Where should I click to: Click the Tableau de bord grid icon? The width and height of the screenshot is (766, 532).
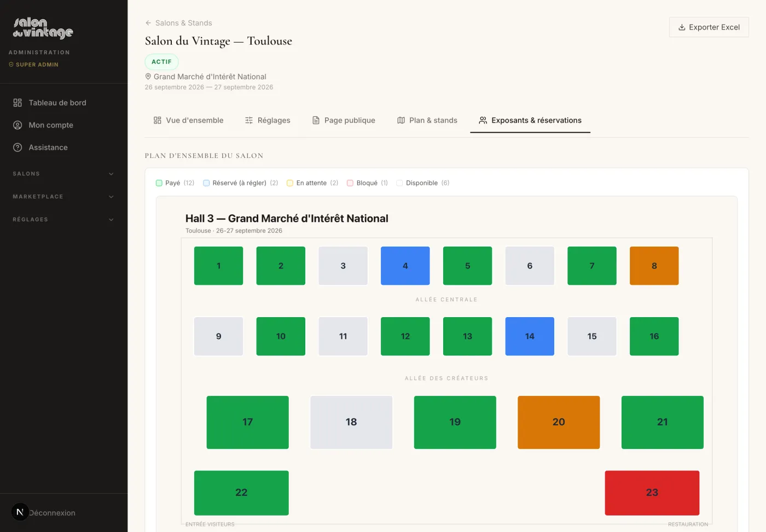tap(18, 103)
